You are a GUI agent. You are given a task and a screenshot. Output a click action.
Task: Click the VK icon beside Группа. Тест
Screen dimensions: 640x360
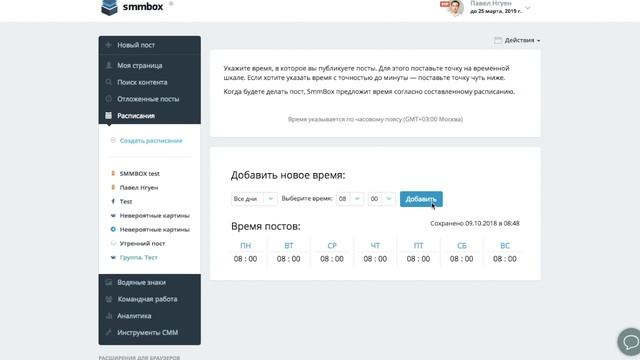coord(113,257)
